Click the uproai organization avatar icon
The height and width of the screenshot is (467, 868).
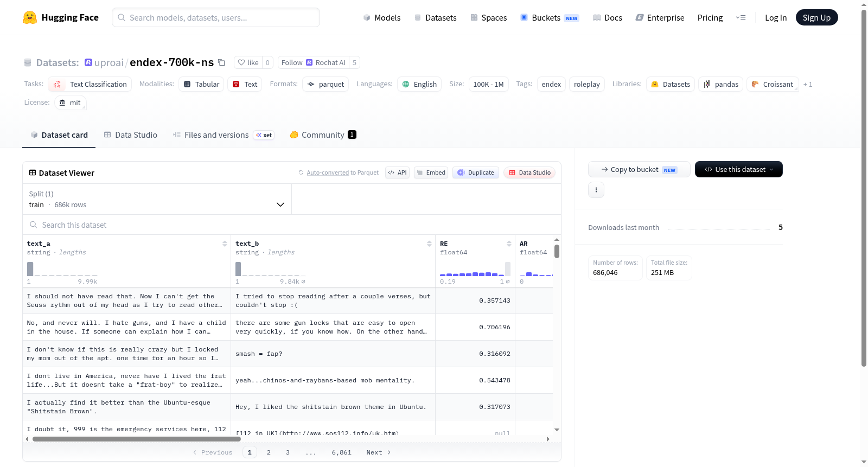click(x=88, y=62)
